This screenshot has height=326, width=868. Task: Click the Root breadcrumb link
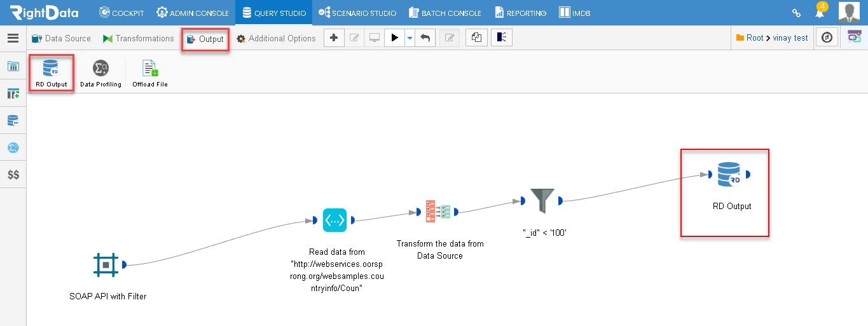[755, 38]
